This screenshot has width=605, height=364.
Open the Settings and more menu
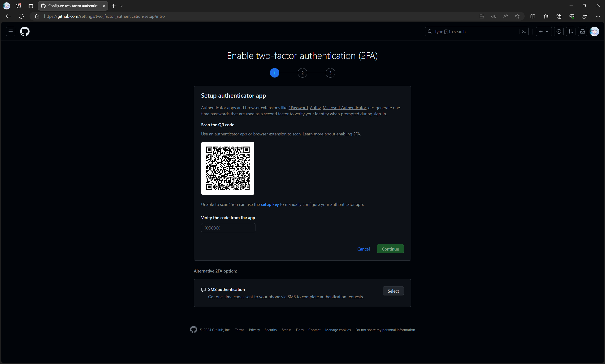tap(598, 16)
